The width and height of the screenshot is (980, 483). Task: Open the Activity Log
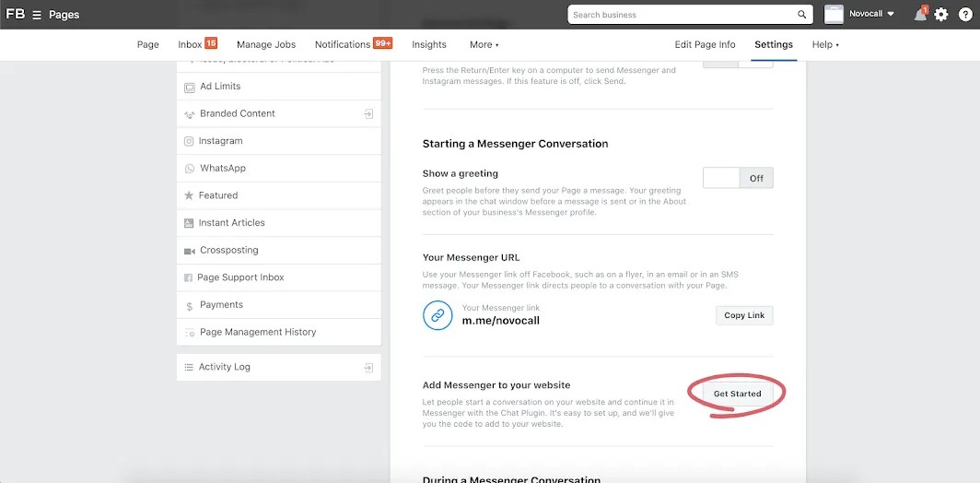tap(279, 367)
